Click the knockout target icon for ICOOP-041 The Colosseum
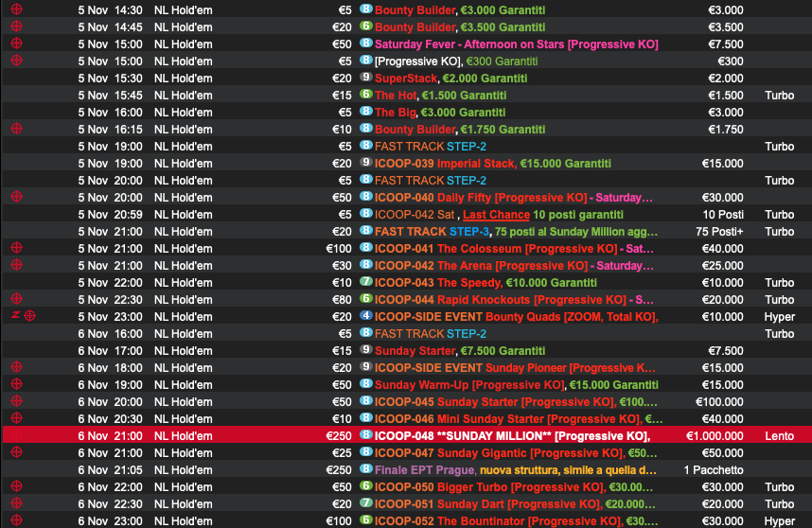Screen dimensions: 812x528 point(17,248)
